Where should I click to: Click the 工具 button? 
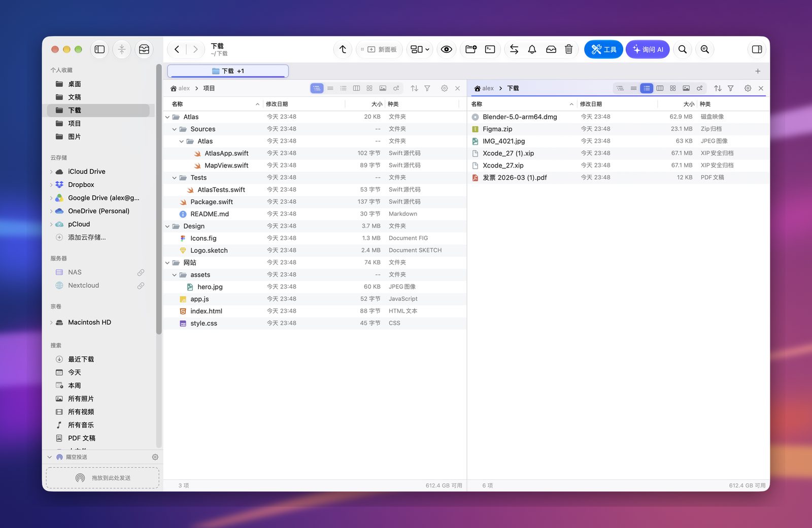(603, 49)
